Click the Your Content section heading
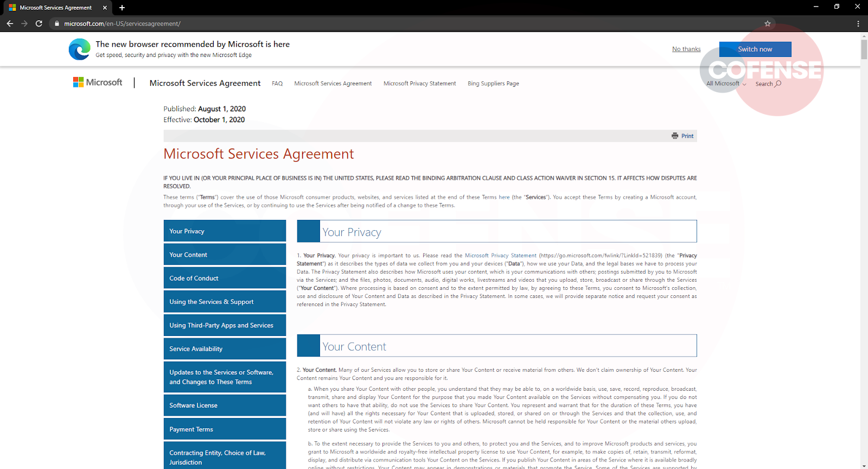868x469 pixels. tap(354, 346)
